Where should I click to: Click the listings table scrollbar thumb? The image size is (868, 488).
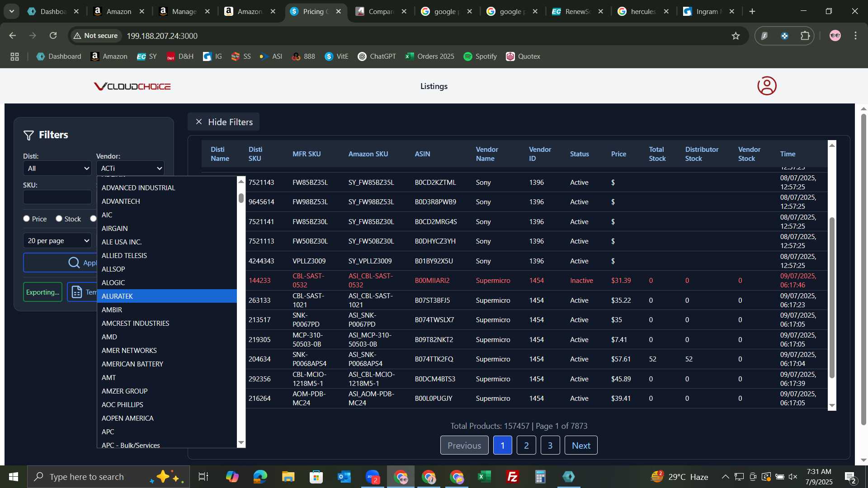832,298
